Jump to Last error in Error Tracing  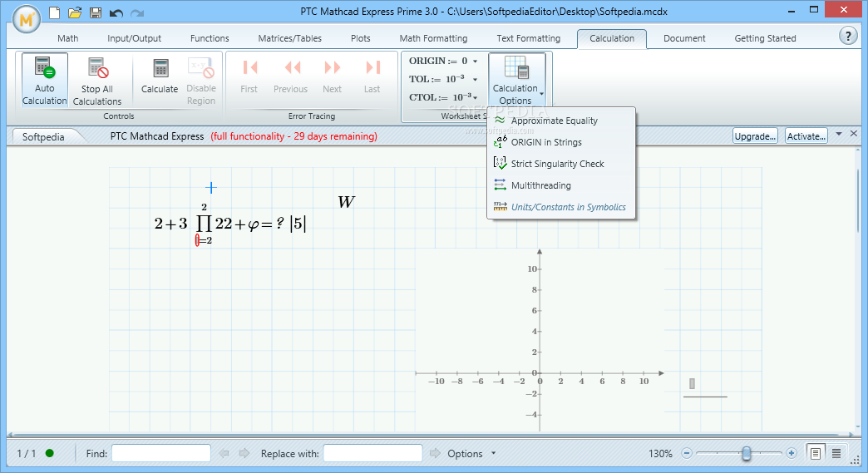pos(372,76)
